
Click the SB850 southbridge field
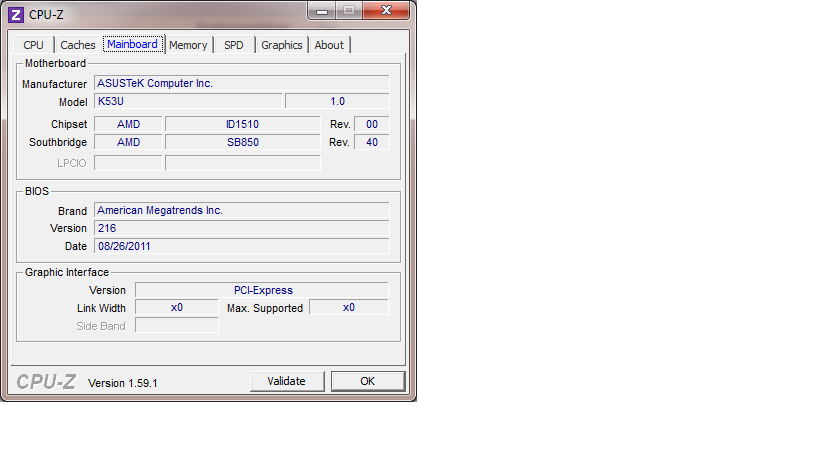[242, 142]
